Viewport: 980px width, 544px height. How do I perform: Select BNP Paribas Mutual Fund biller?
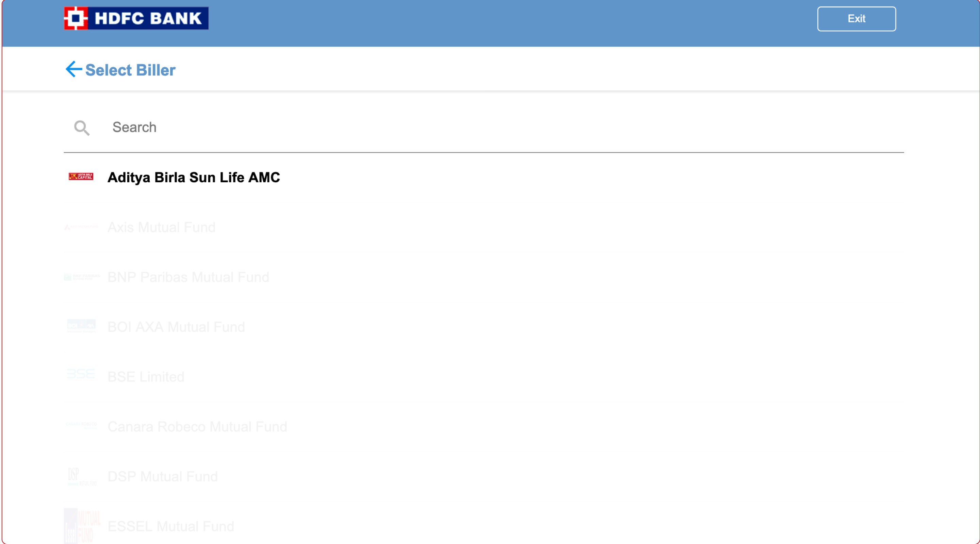[188, 277]
